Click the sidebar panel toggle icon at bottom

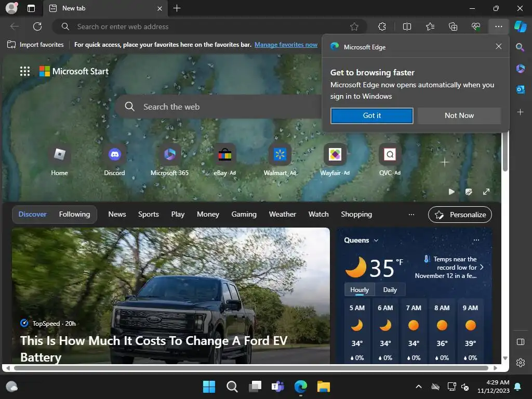click(x=521, y=342)
